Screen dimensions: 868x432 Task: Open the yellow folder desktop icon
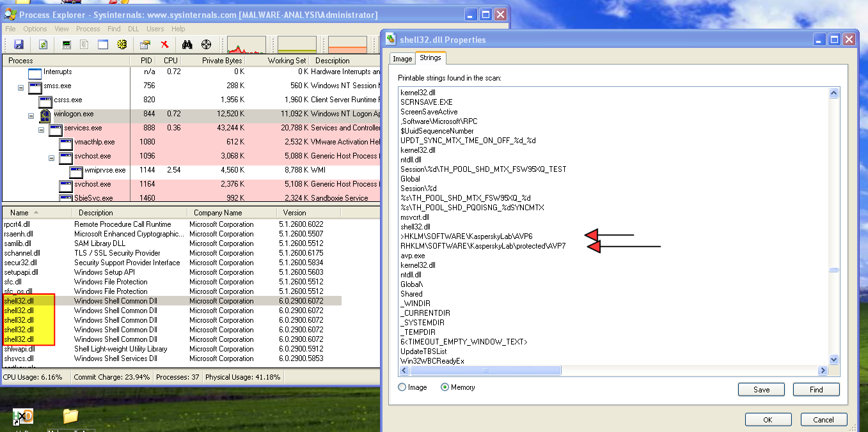tap(70, 417)
